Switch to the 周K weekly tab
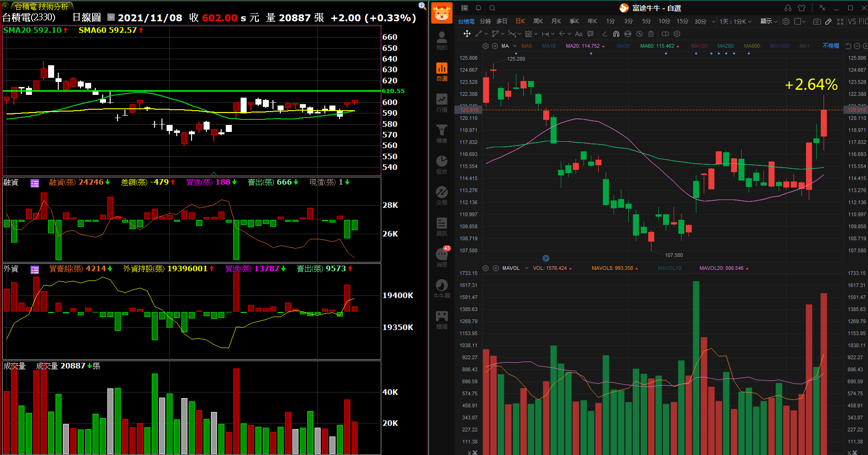This screenshot has width=868, height=455. [x=538, y=21]
